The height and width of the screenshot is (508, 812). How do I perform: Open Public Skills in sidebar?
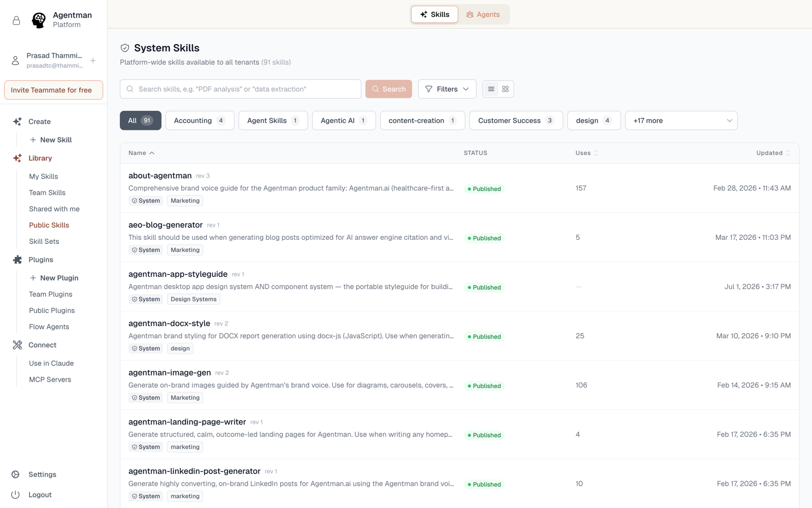[x=49, y=225]
